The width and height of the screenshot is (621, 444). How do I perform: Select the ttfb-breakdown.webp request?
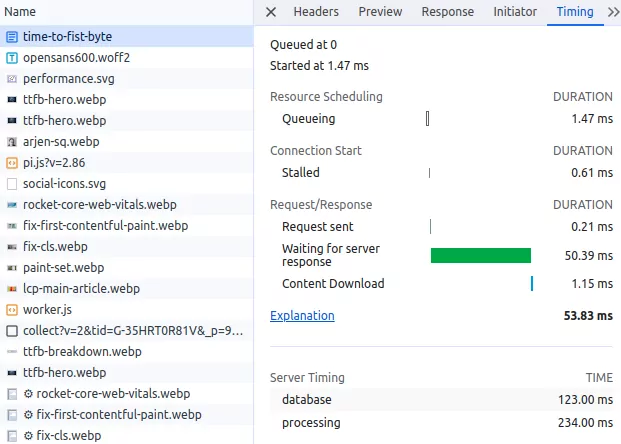pos(127,351)
